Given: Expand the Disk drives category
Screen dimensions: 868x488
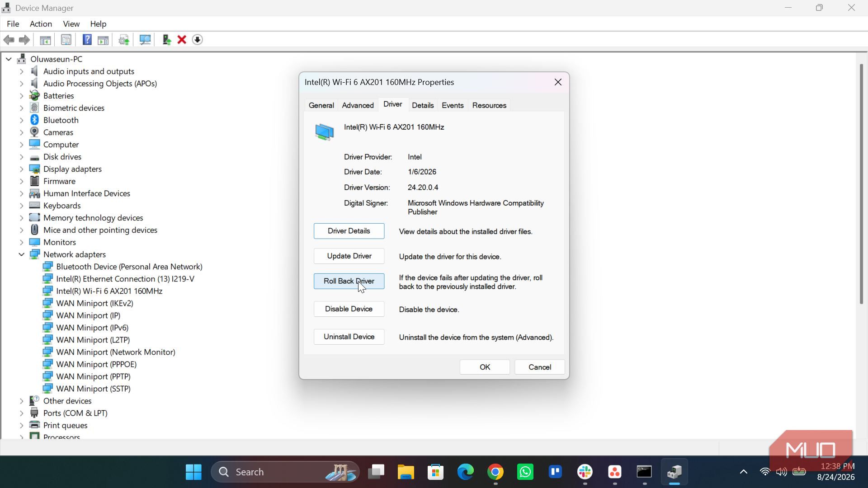Looking at the screenshot, I should click(x=21, y=156).
